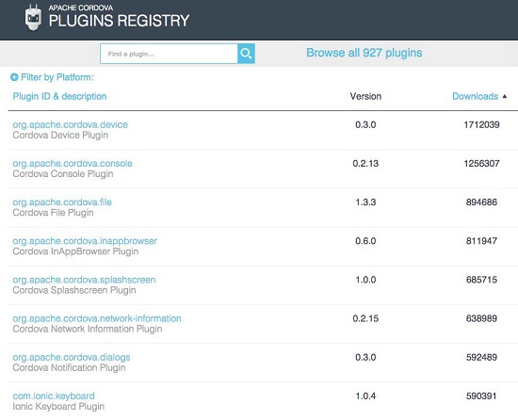Click download count 592489

coord(481,357)
